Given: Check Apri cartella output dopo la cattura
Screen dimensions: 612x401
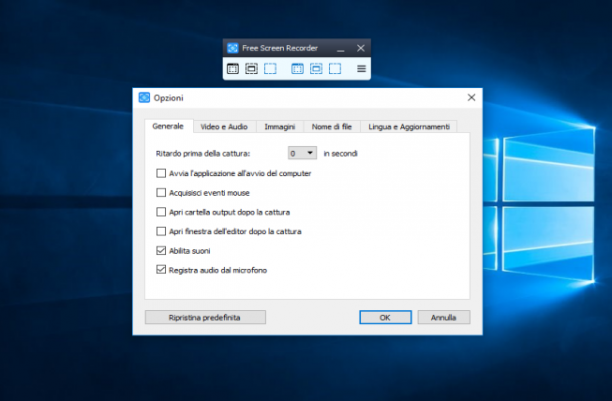Looking at the screenshot, I should (161, 212).
